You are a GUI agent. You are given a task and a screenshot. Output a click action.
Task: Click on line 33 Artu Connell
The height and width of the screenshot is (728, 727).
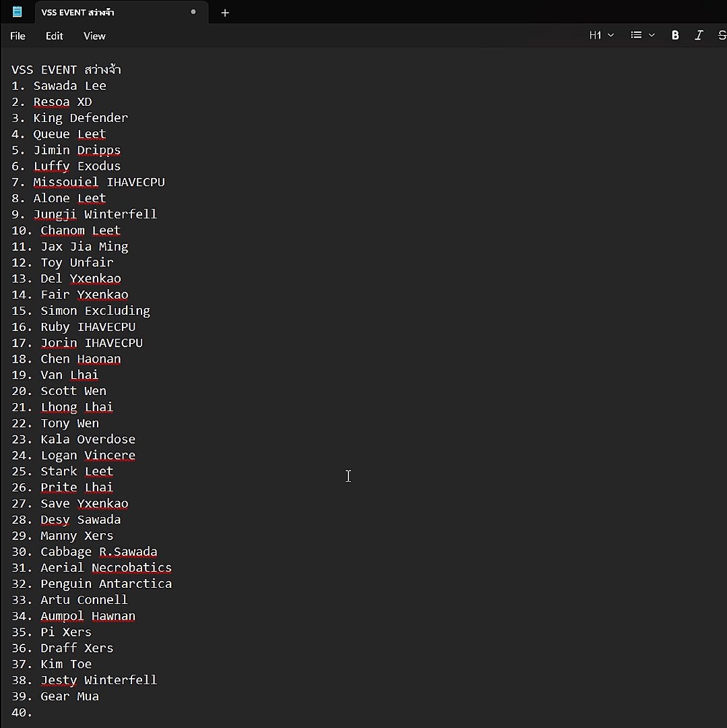coord(69,600)
